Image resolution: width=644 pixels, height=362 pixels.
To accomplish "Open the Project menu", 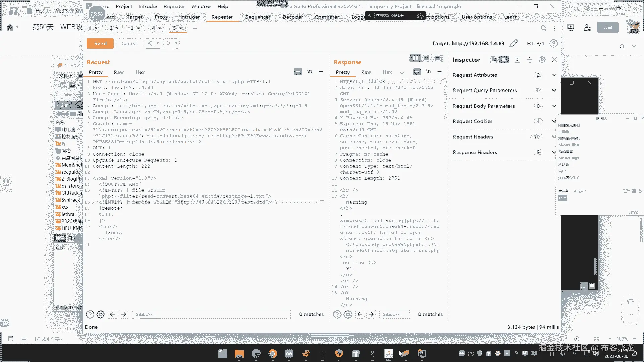I will coord(124,6).
